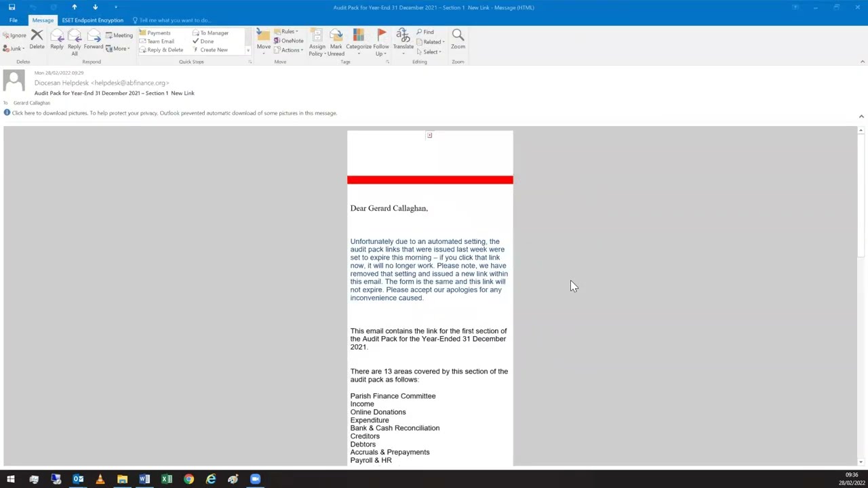868x488 pixels.
Task: Forward this email
Action: (94, 41)
